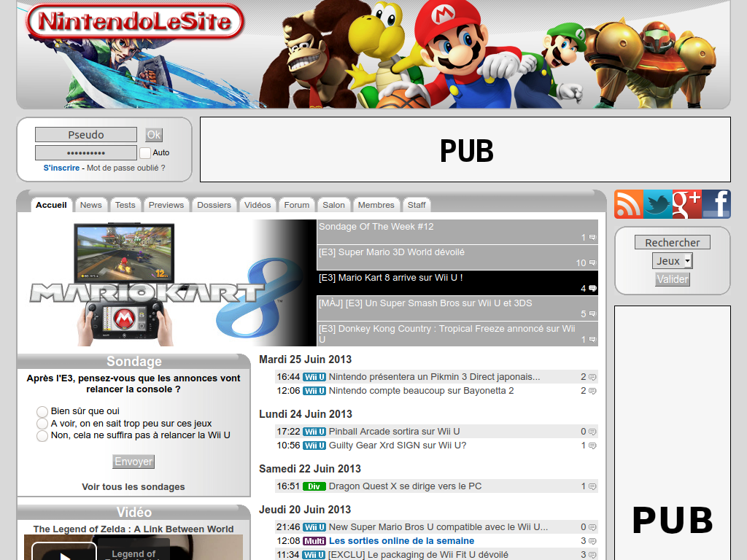Open the Forum tab
Screen dimensions: 747x560
click(296, 205)
